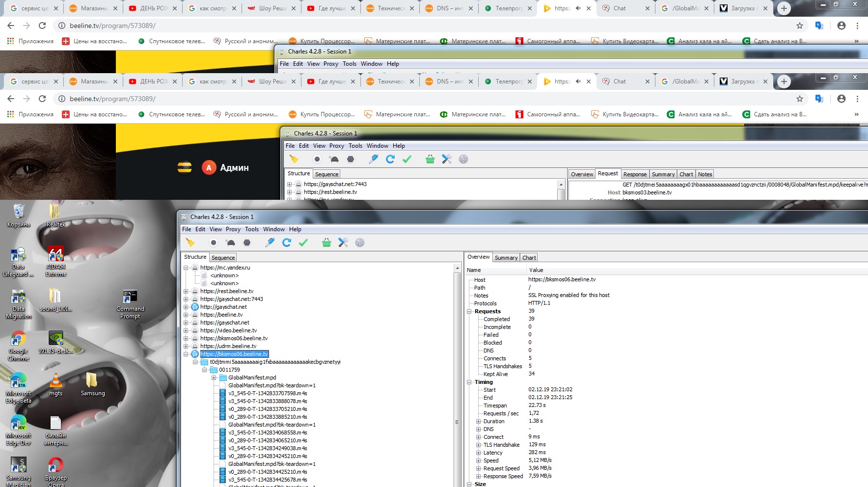Click the scroll-up arrow of the front Charles tree
868x487 pixels.
pos(457,269)
